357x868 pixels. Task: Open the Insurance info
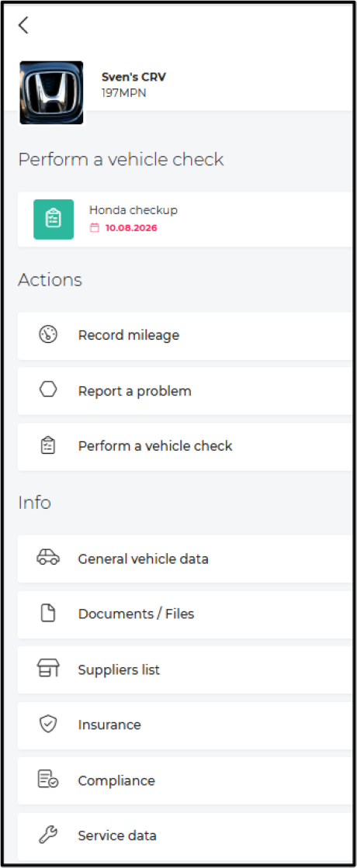pos(185,725)
